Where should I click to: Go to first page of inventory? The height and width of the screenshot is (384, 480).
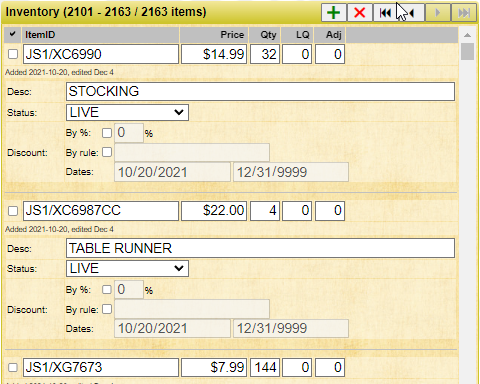pos(386,13)
